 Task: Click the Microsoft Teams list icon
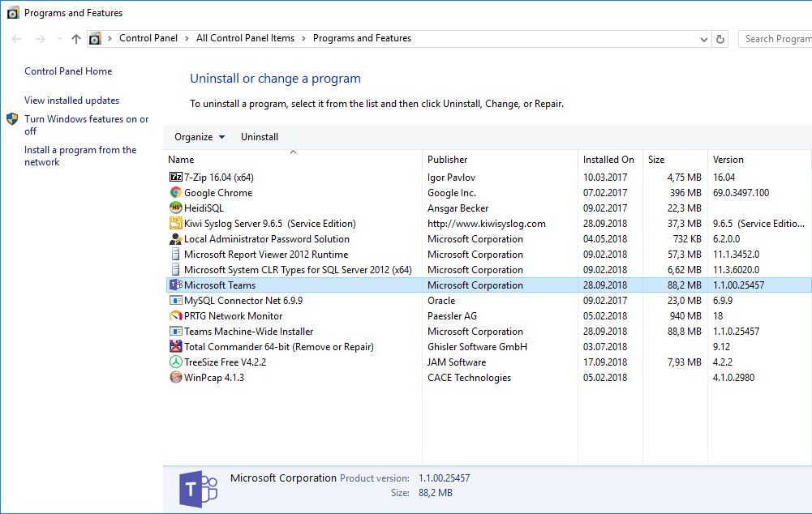click(x=175, y=285)
